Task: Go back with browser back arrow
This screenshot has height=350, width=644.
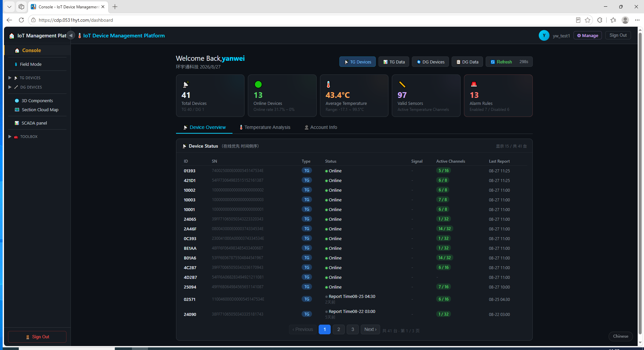Action: coord(9,20)
